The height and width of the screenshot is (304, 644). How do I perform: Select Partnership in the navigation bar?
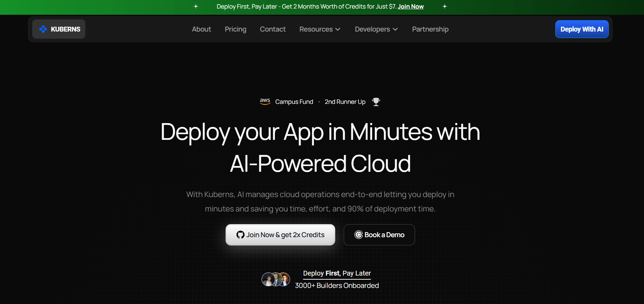coord(430,29)
